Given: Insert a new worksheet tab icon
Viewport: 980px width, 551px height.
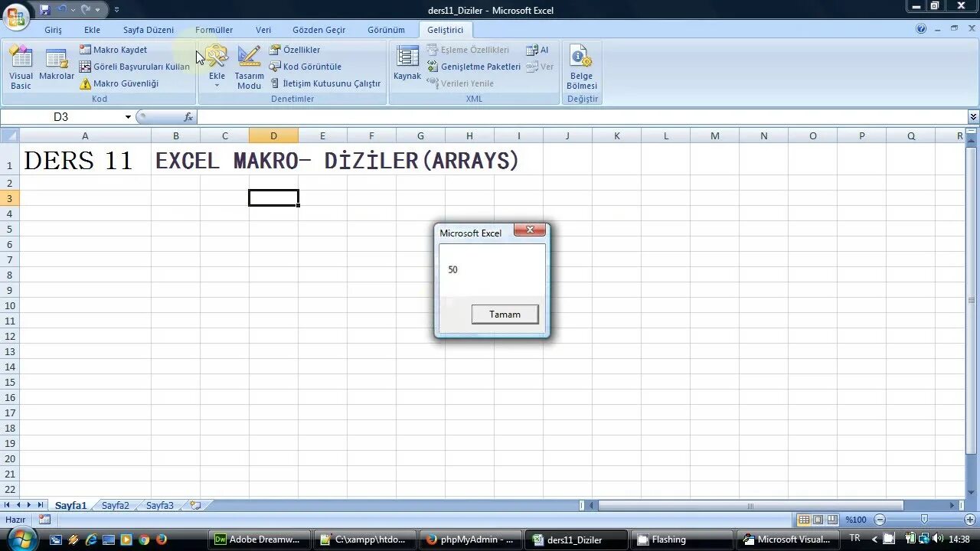Looking at the screenshot, I should pyautogui.click(x=195, y=506).
